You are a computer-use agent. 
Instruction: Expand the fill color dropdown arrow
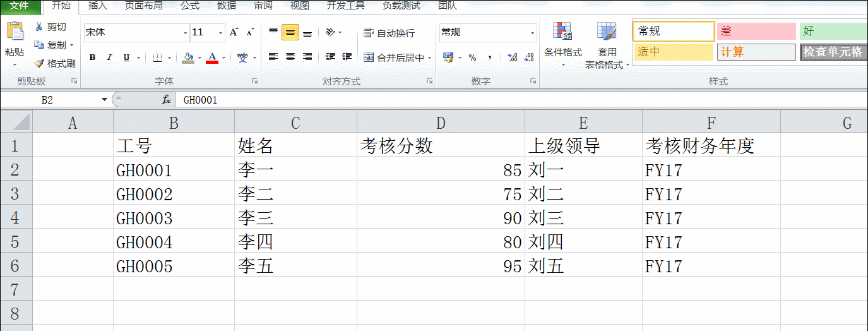(199, 57)
